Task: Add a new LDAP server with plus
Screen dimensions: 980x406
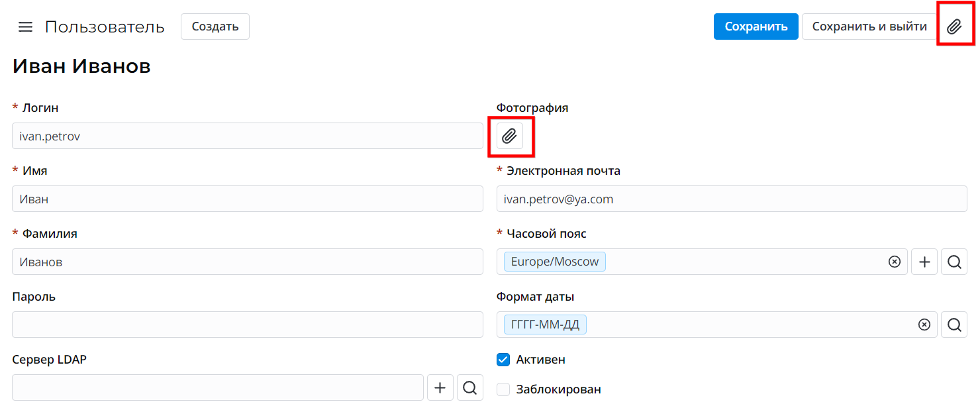Action: (440, 387)
